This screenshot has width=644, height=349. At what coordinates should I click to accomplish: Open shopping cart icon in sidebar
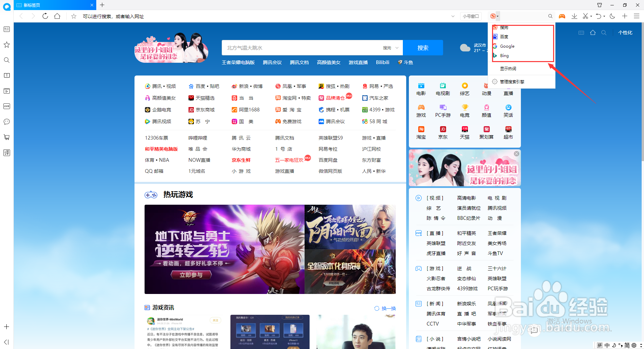[7, 137]
